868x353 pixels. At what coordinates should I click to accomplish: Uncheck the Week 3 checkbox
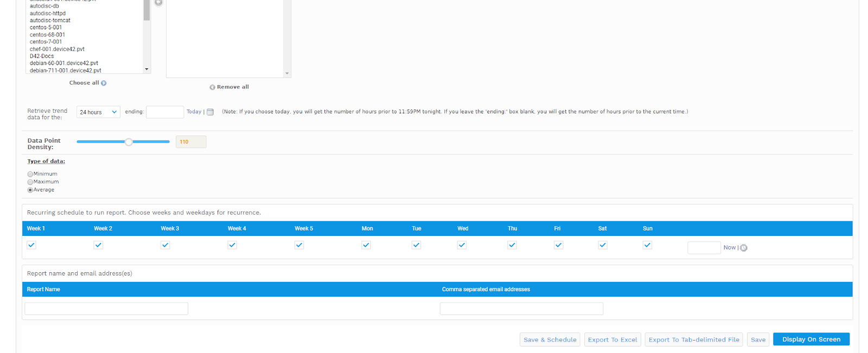pos(165,245)
